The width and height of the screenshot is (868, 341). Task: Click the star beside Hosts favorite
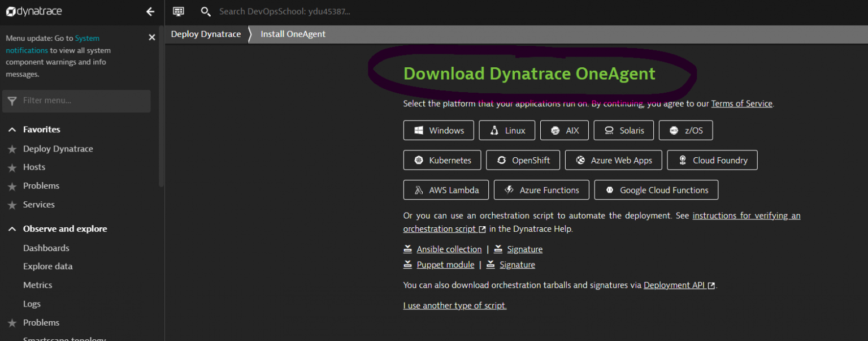pyautogui.click(x=12, y=167)
